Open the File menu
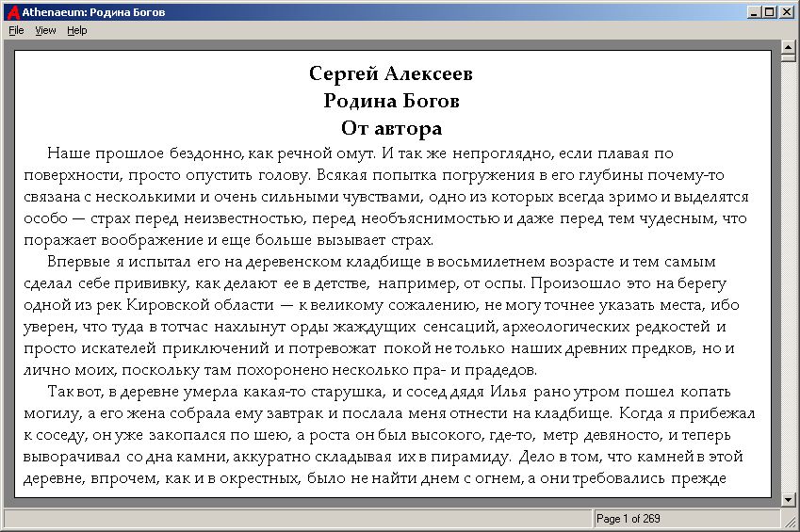This screenshot has height=532, width=800. [16, 31]
